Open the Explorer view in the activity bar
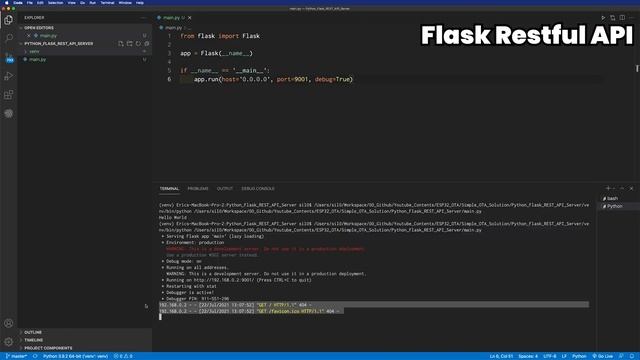The height and width of the screenshot is (360, 640). [x=9, y=20]
